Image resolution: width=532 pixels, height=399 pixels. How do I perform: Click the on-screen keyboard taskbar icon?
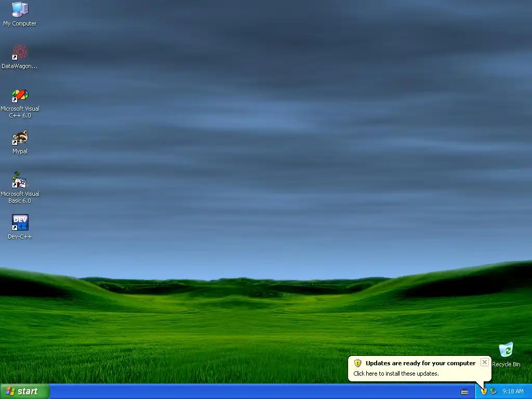point(464,392)
